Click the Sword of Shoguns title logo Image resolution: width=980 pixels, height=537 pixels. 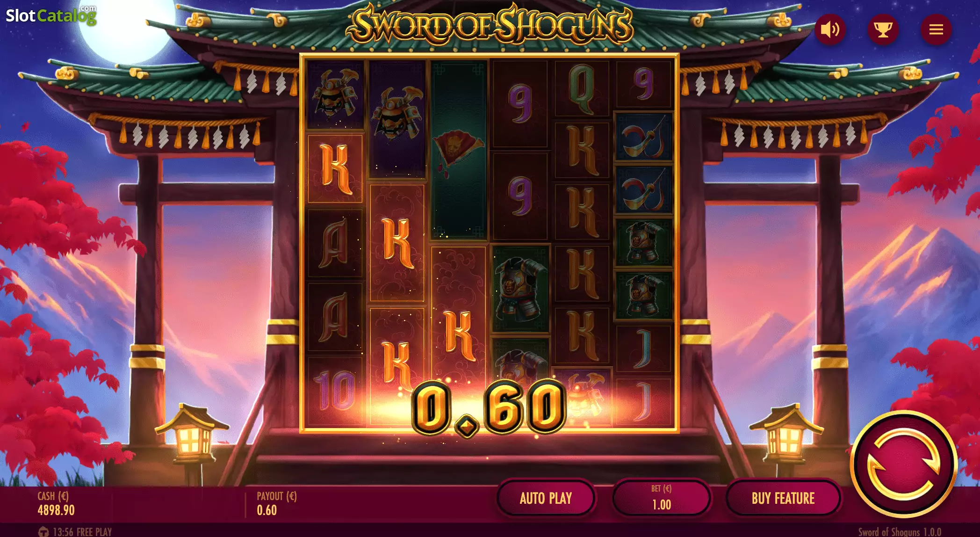(489, 24)
